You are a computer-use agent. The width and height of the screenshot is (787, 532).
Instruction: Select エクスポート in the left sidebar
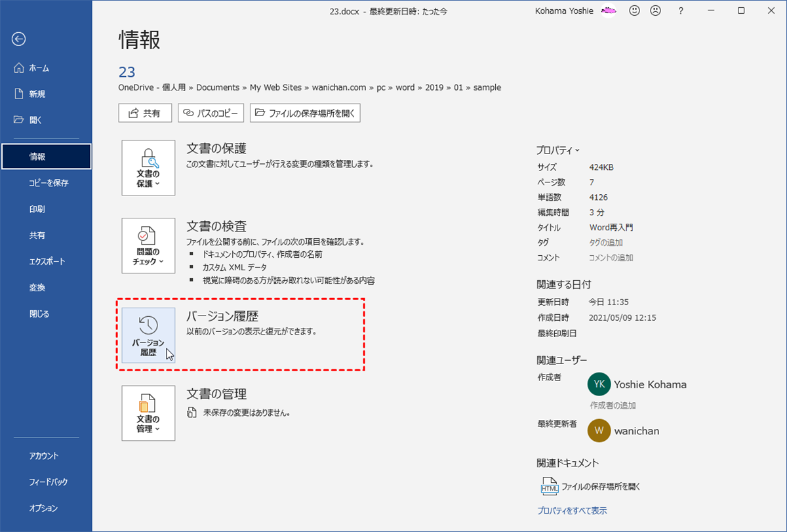47,262
